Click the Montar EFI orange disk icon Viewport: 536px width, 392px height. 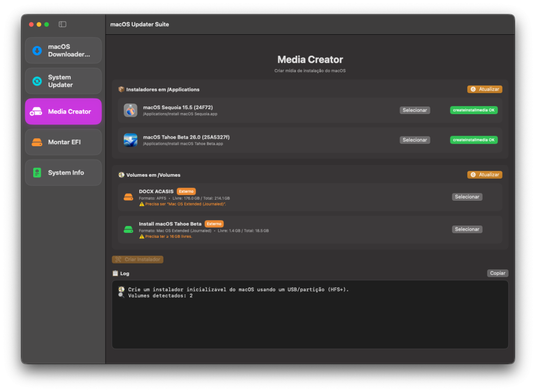point(37,142)
